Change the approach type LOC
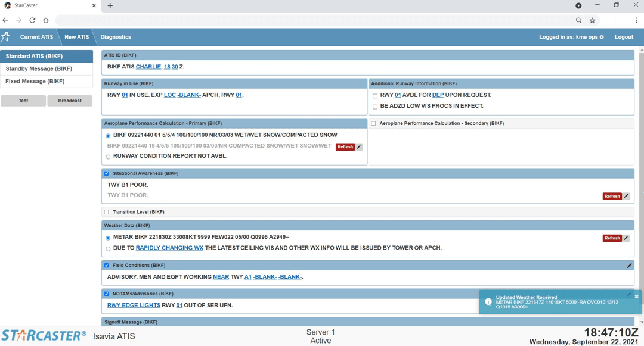Image resolution: width=644 pixels, height=346 pixels. [x=169, y=95]
